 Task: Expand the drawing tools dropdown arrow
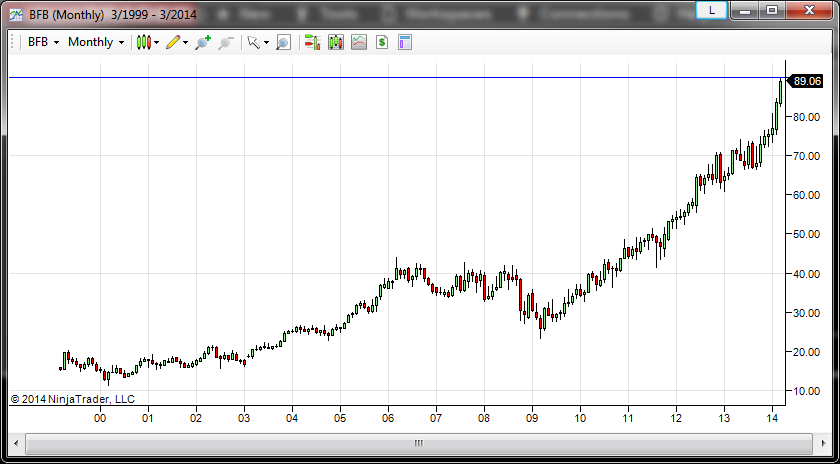coord(185,42)
